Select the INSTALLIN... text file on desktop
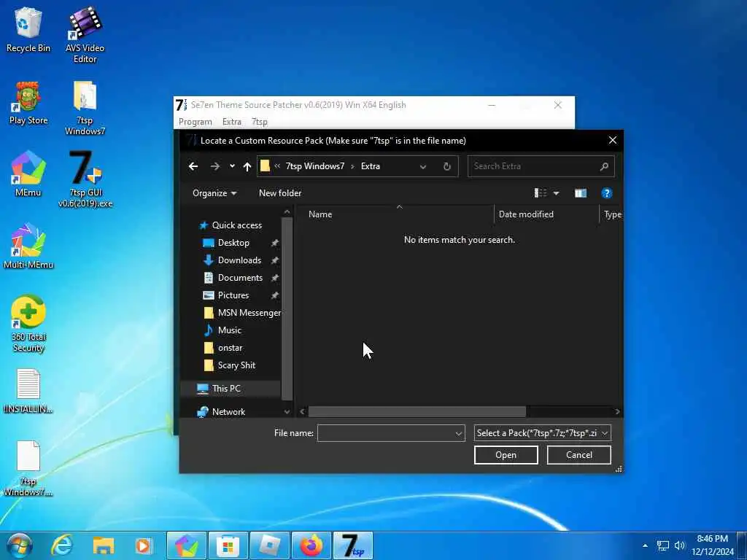The height and width of the screenshot is (560, 747). (x=28, y=391)
